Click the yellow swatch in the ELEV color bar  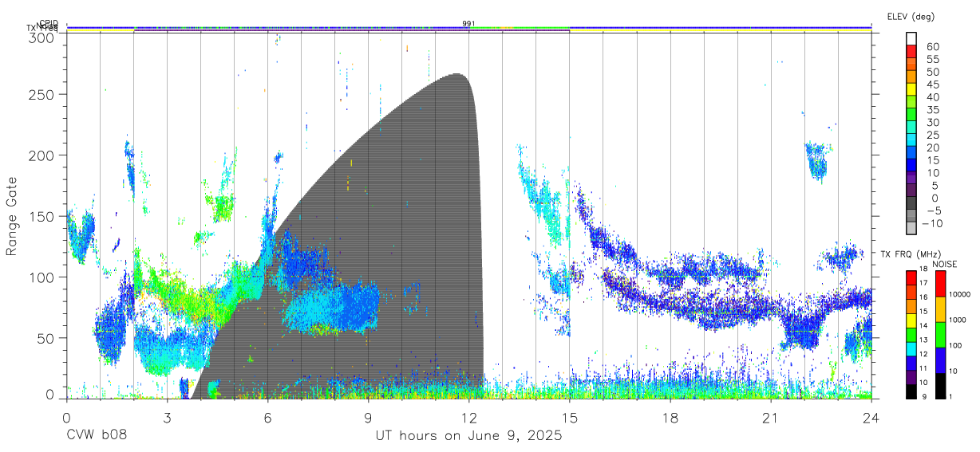pos(912,88)
